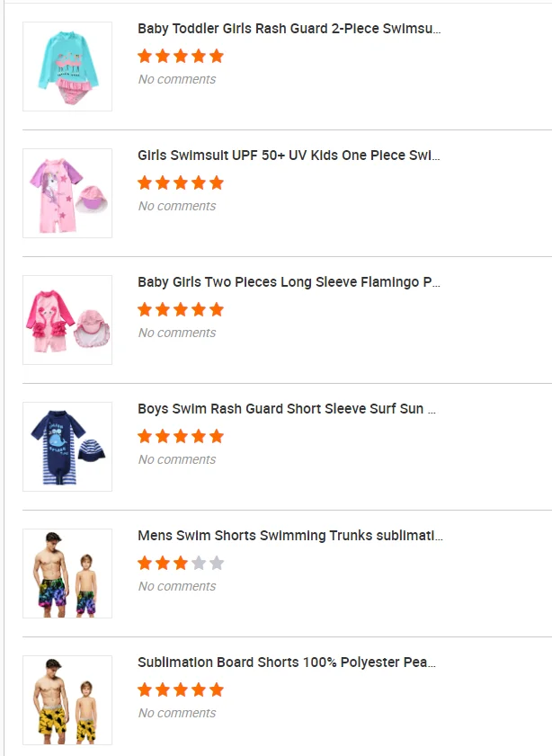The height and width of the screenshot is (756, 552).
Task: Open Mens Swim Shorts Swimming Trunks listing
Action: [x=289, y=536]
